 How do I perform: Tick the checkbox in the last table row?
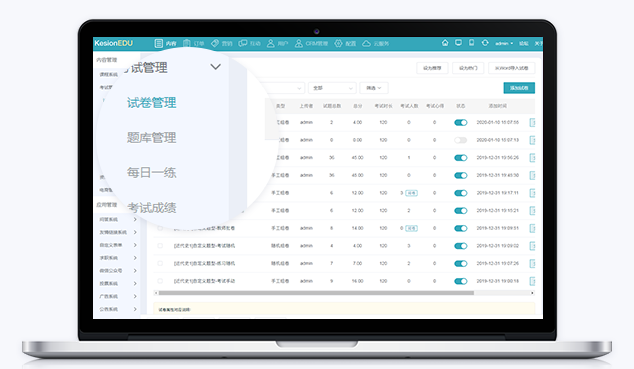[160, 281]
